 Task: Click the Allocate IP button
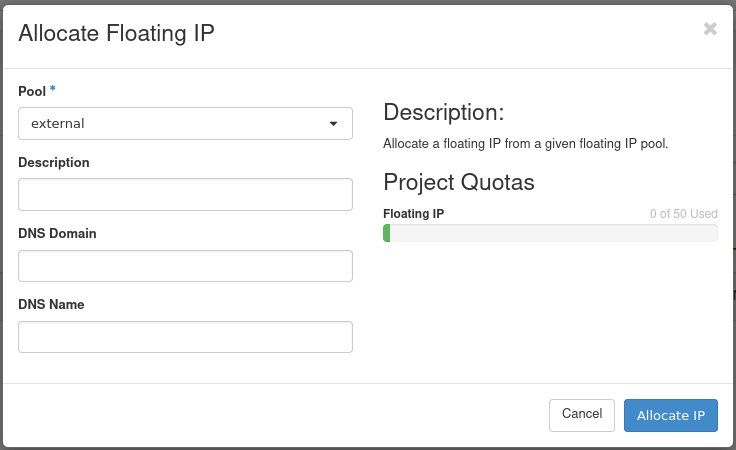click(670, 415)
